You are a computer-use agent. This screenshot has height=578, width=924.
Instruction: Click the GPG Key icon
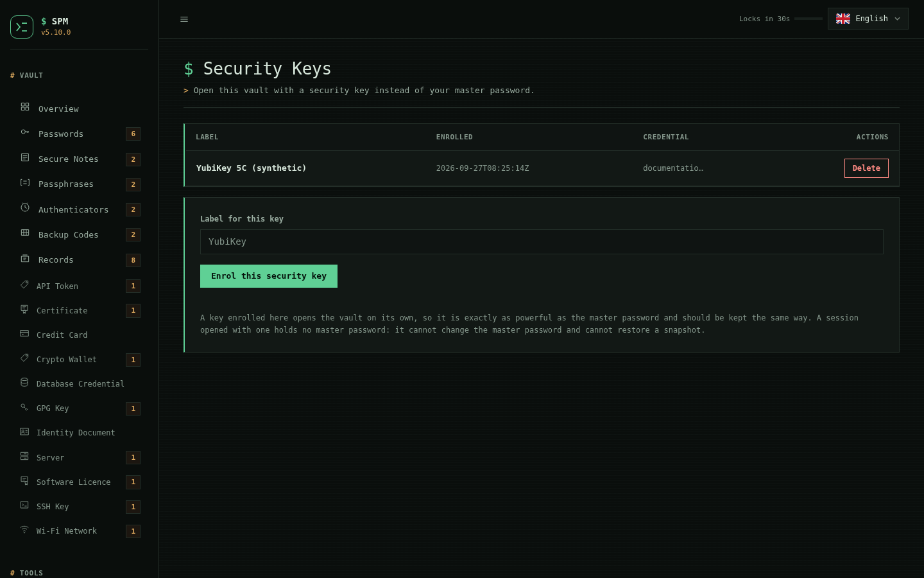tap(24, 407)
